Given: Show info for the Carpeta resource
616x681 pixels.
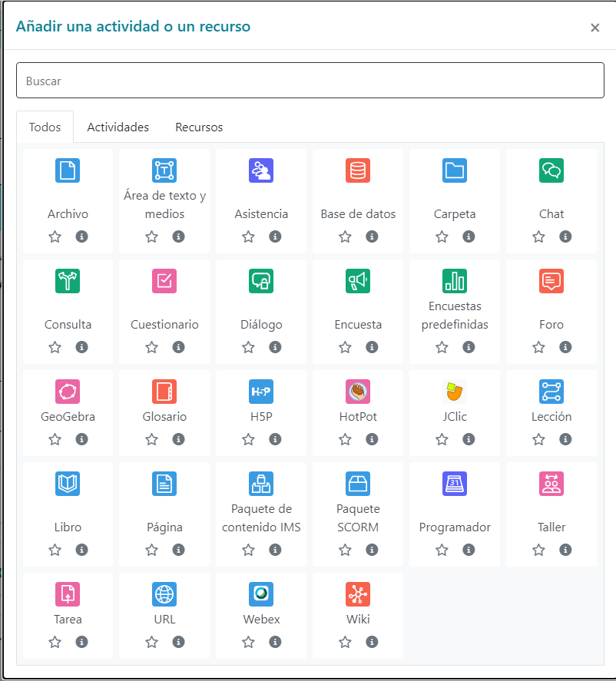Looking at the screenshot, I should pyautogui.click(x=469, y=236).
